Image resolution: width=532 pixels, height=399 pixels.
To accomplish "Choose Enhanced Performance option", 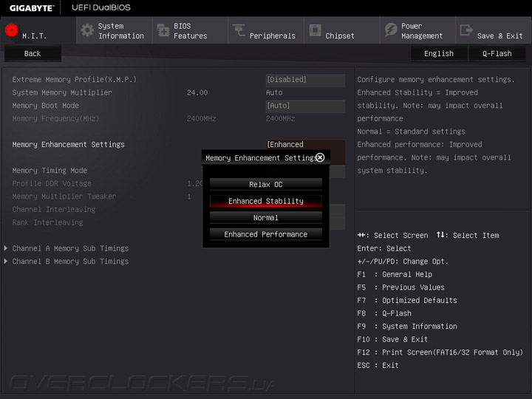I will pos(266,234).
